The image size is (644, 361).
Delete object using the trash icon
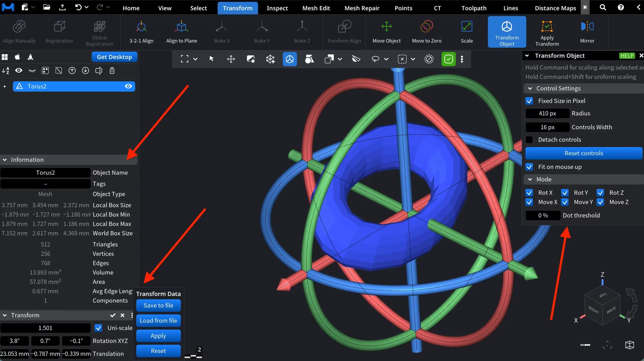[112, 71]
